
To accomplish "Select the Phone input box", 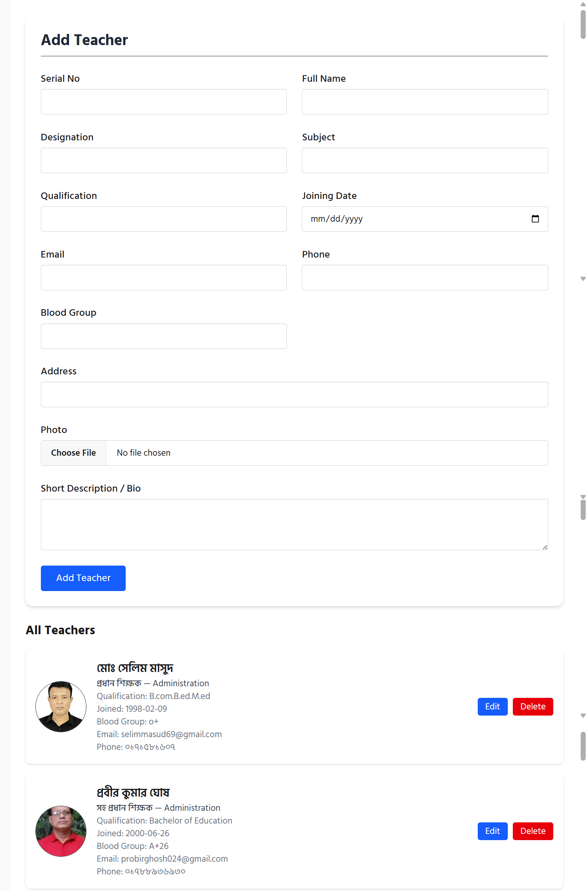I will pyautogui.click(x=425, y=278).
